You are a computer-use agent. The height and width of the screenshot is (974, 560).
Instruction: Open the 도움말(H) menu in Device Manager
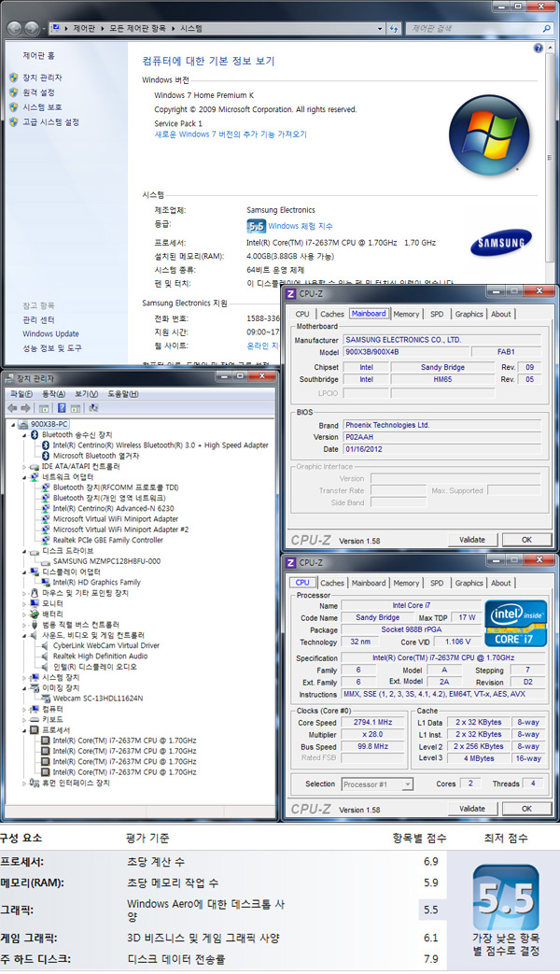[123, 394]
